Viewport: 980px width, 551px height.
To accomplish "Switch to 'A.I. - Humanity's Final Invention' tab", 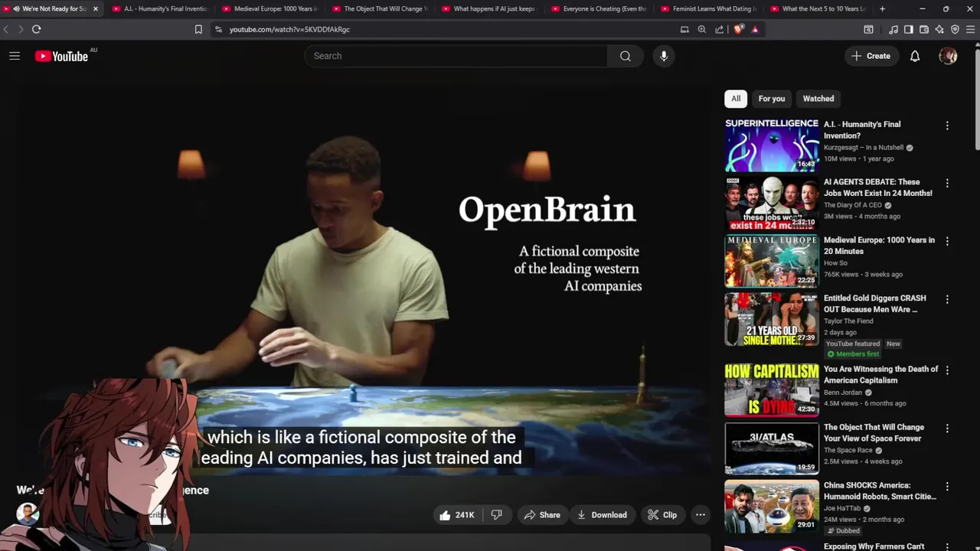I will (159, 8).
